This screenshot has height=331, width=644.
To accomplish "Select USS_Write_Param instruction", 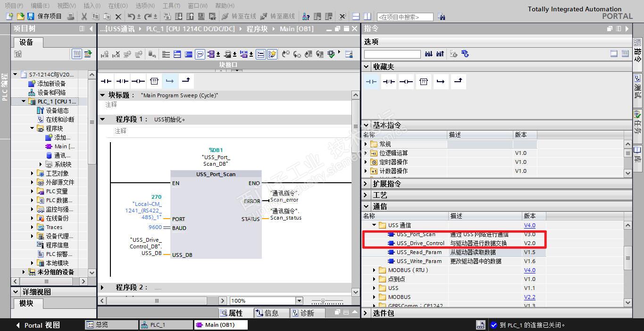I will click(x=419, y=261).
